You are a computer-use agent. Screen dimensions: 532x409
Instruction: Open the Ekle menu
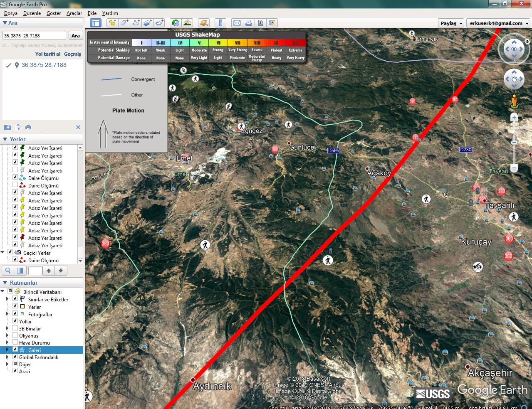pyautogui.click(x=92, y=13)
